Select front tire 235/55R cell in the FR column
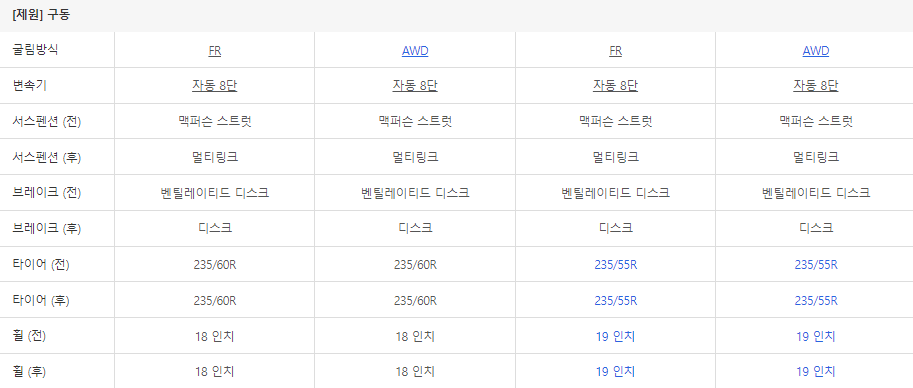This screenshot has width=913, height=388. 615,265
